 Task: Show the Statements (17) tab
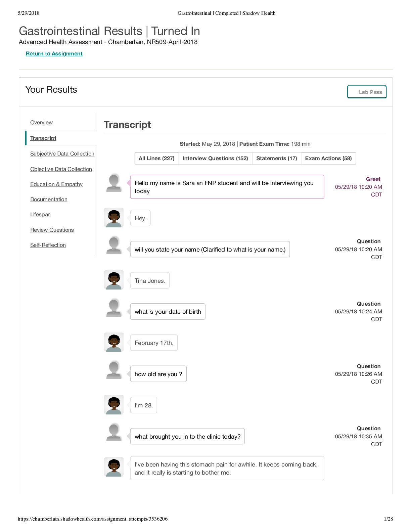point(277,159)
